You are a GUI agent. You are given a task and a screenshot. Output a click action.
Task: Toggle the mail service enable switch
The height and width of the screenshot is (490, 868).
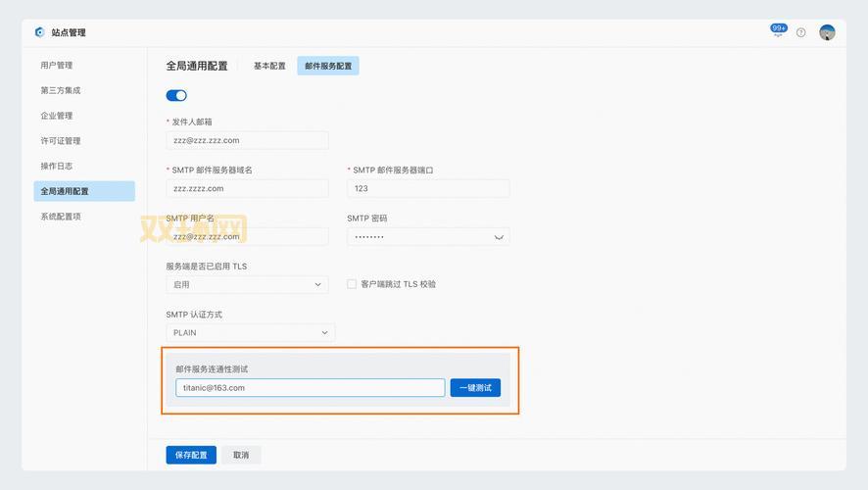click(176, 95)
